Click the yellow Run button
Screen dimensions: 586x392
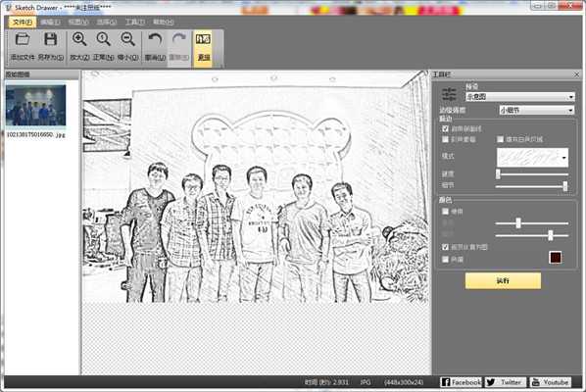(x=503, y=280)
